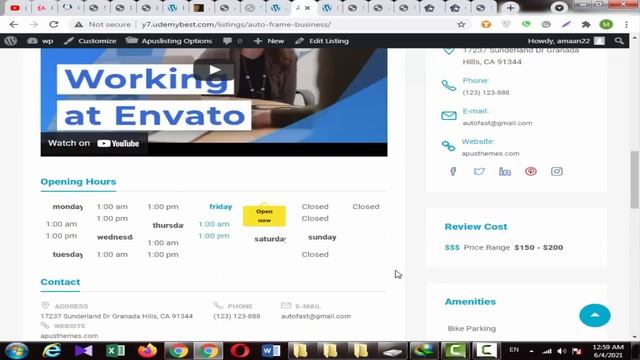This screenshot has height=360, width=640.
Task: Click the friday opening hours label
Action: [220, 207]
